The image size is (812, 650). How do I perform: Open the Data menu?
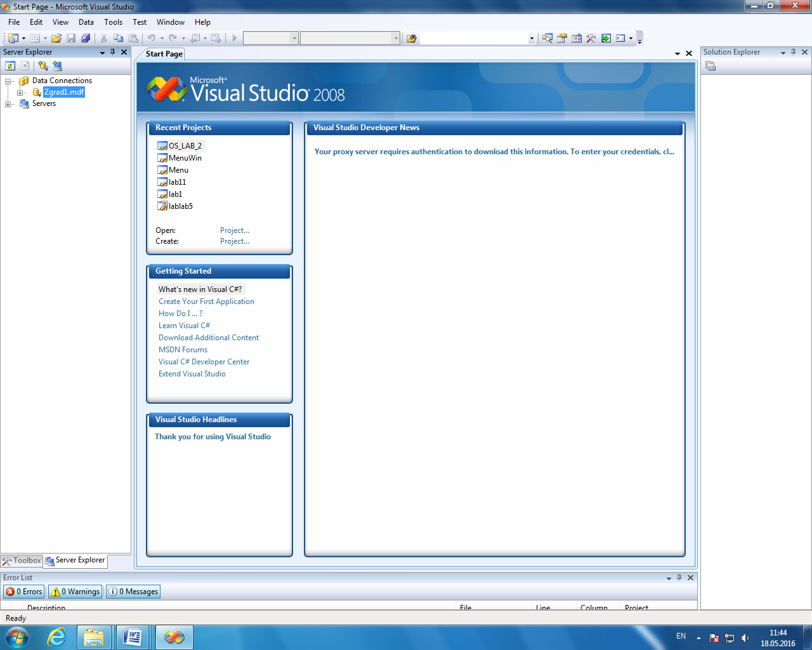tap(86, 22)
